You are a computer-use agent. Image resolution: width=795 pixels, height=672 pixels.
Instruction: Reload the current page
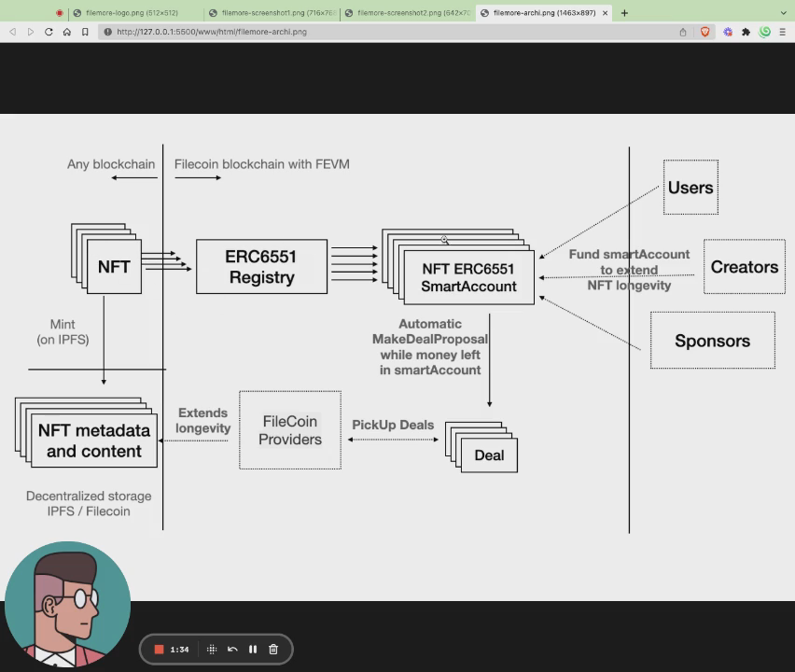pyautogui.click(x=49, y=32)
